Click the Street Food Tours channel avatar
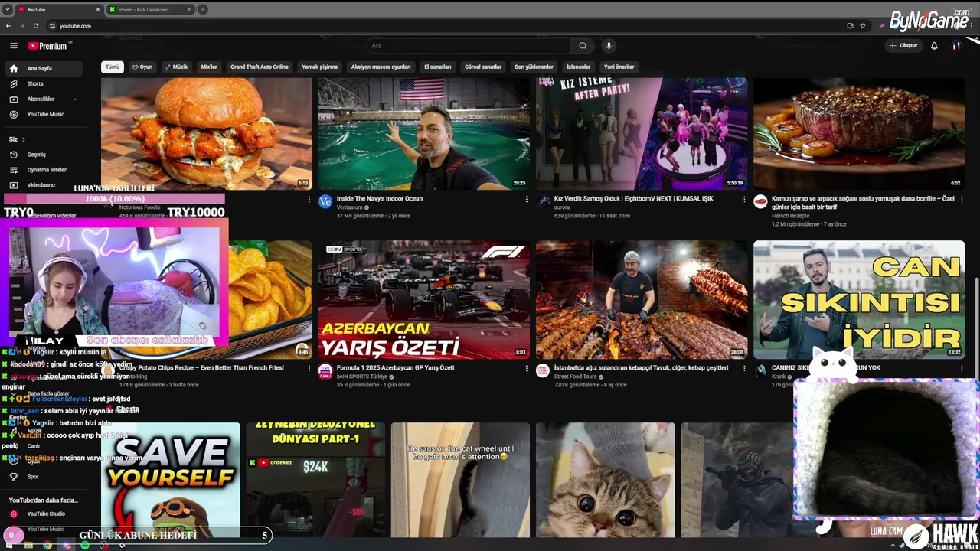980x551 pixels. (x=543, y=370)
